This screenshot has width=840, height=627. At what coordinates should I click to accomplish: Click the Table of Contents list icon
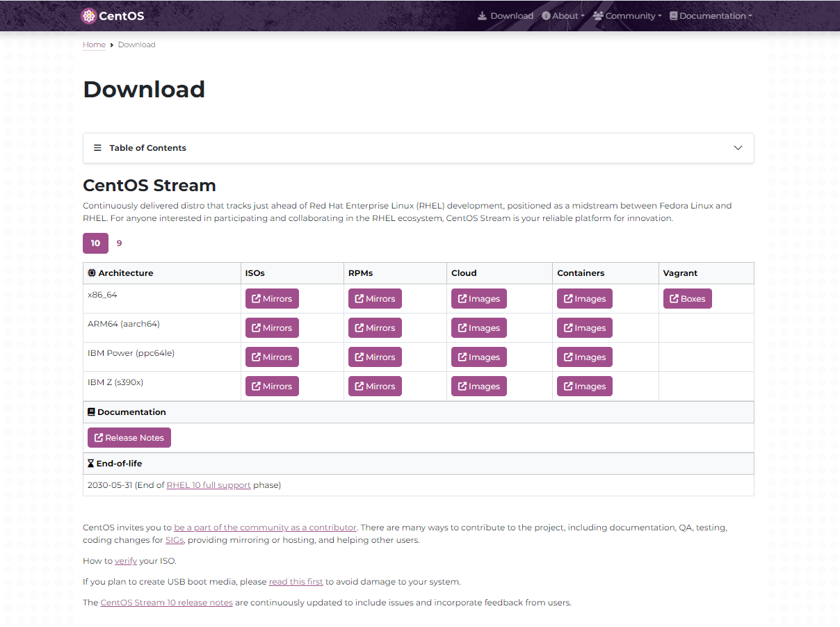pyautogui.click(x=97, y=148)
